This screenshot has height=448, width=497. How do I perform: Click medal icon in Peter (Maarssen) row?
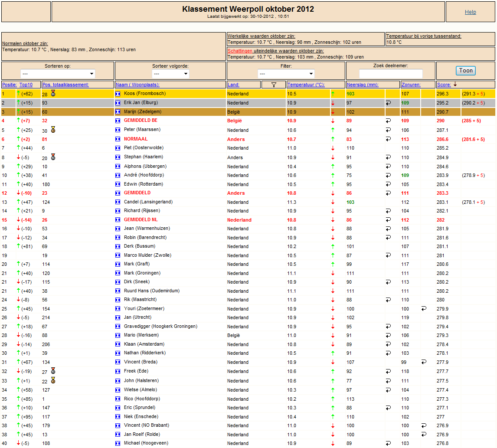[x=53, y=130]
